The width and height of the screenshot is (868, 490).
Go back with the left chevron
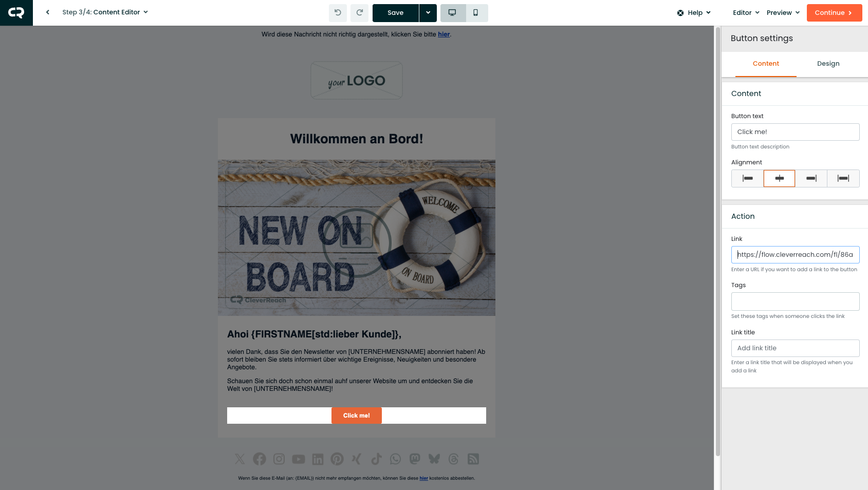click(x=48, y=12)
